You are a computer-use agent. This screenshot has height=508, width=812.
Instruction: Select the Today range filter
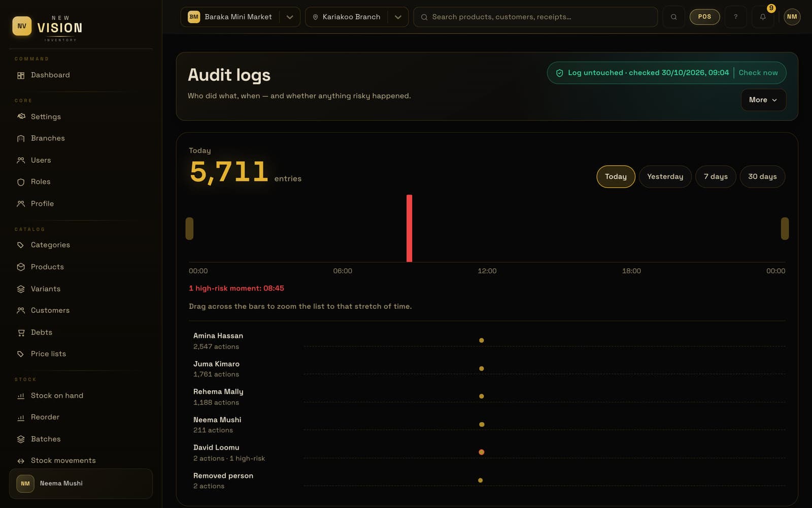coord(616,177)
